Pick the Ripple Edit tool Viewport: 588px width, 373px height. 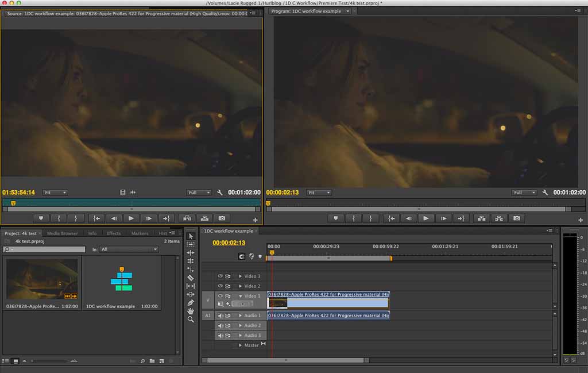click(x=191, y=253)
